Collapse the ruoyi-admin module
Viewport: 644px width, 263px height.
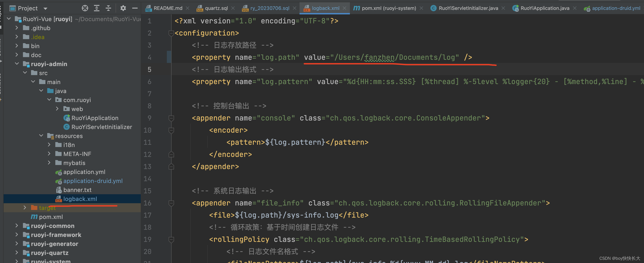17,64
